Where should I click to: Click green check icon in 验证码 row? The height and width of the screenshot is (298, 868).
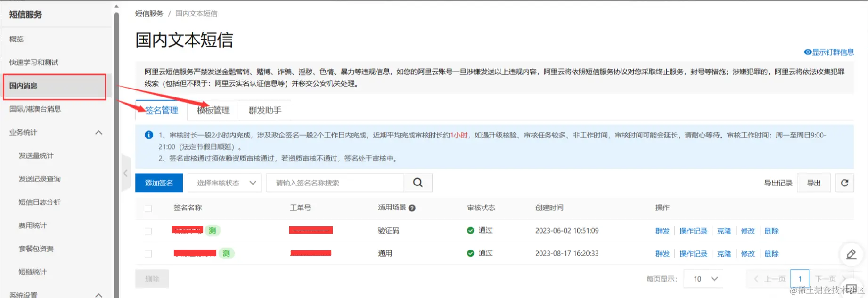click(x=470, y=230)
